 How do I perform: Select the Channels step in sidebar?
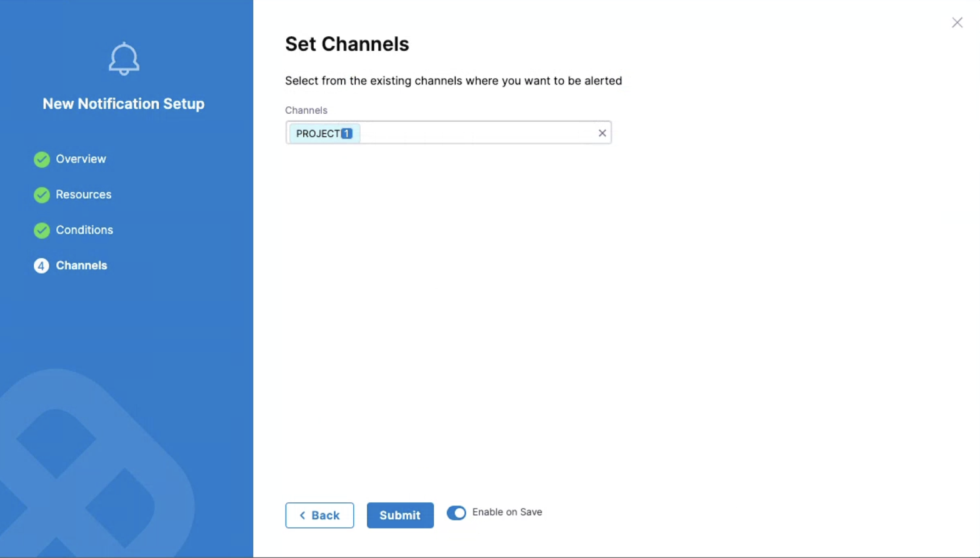pos(81,266)
